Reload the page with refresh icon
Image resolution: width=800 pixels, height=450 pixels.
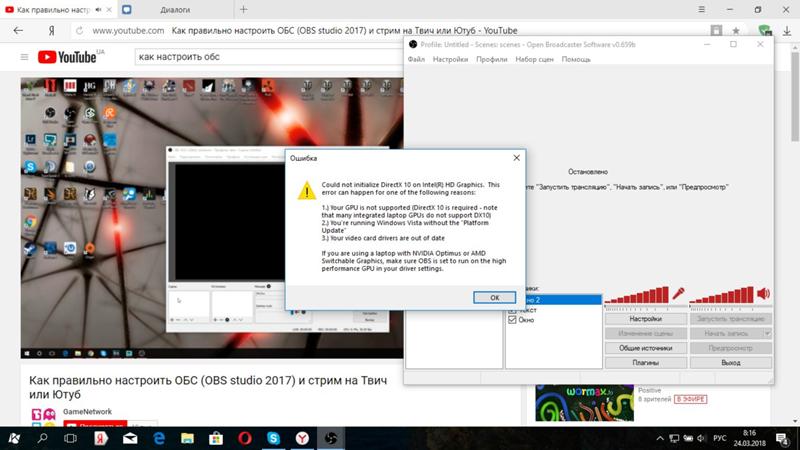(80, 31)
